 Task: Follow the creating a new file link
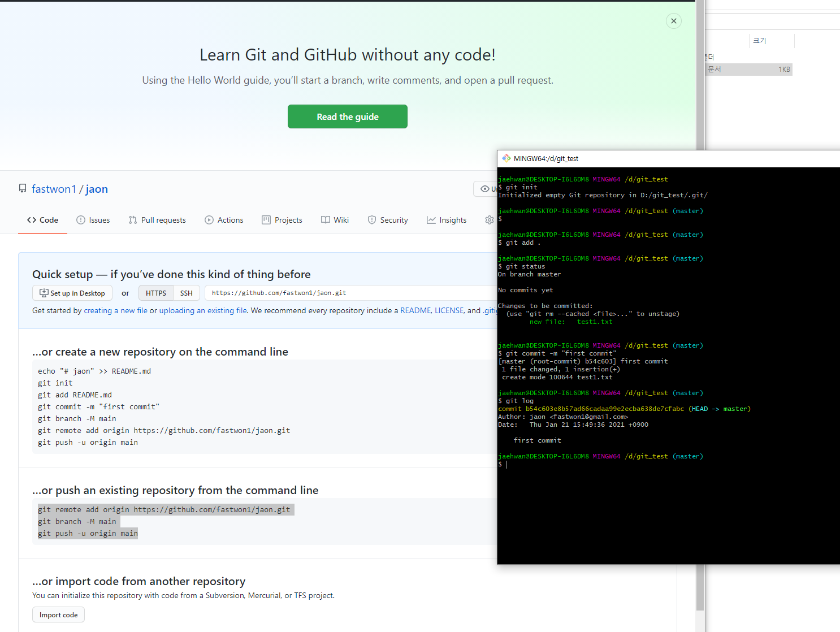point(115,310)
